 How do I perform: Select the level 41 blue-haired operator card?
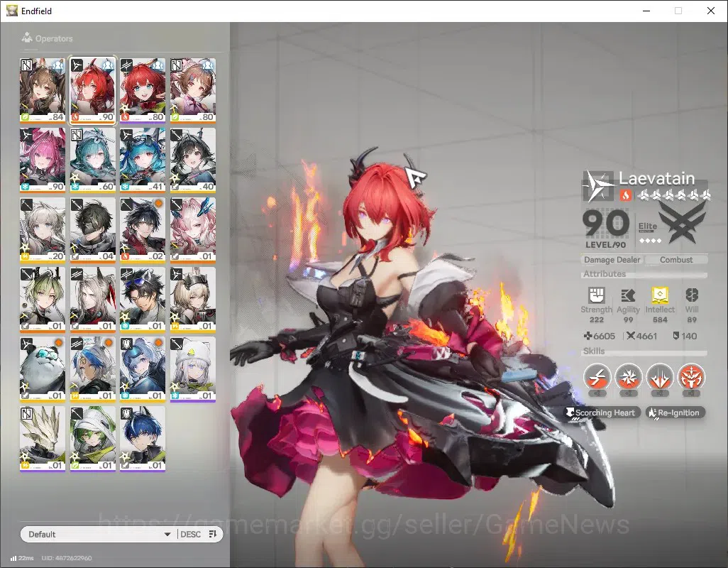143,160
